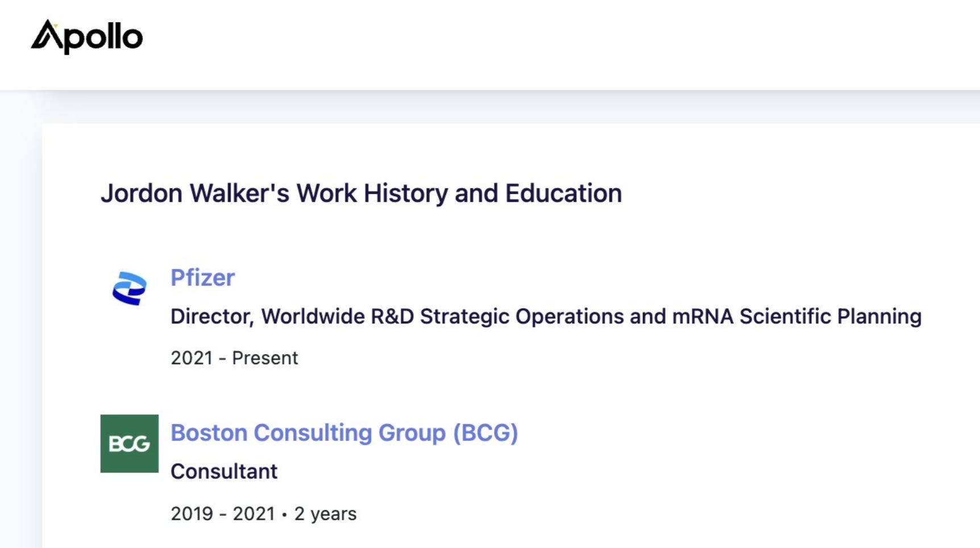The width and height of the screenshot is (980, 548).
Task: Click the green BCG company logo
Action: click(x=129, y=443)
